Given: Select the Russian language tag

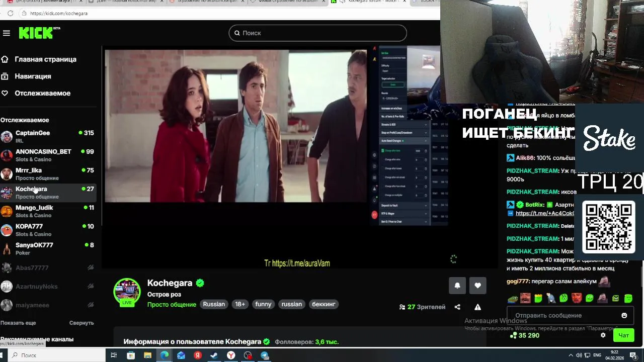Looking at the screenshot, I should pos(214,304).
